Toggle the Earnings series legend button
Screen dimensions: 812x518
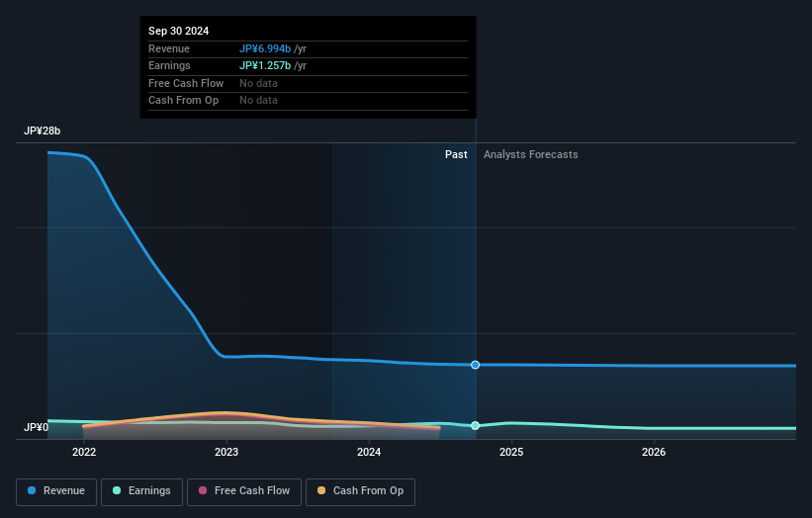(x=141, y=491)
